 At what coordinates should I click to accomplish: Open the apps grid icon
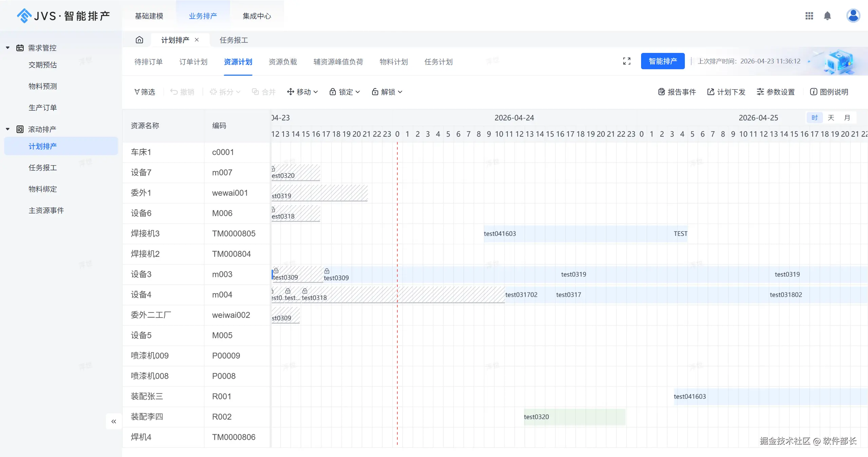[x=809, y=16]
